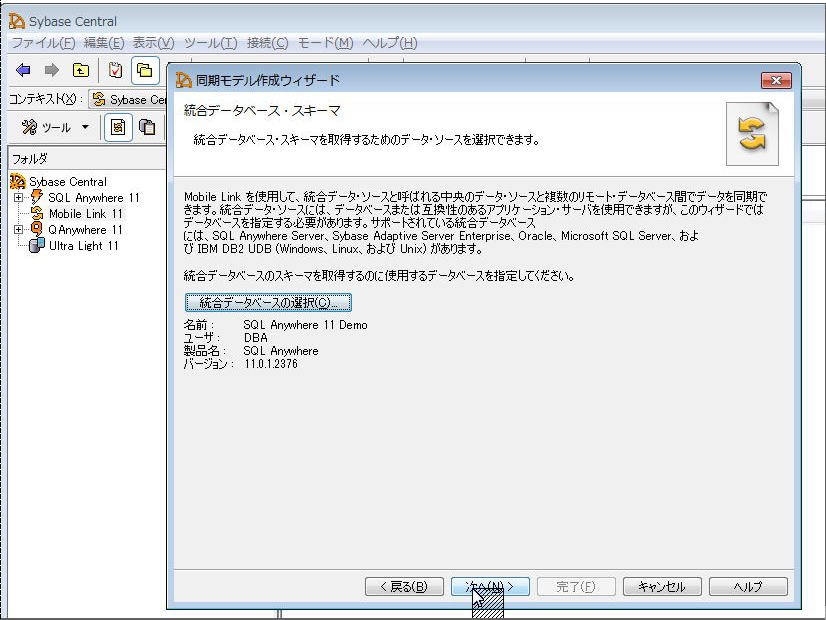Select Ultra Light 11 in folder tree
This screenshot has width=826, height=620.
(83, 246)
